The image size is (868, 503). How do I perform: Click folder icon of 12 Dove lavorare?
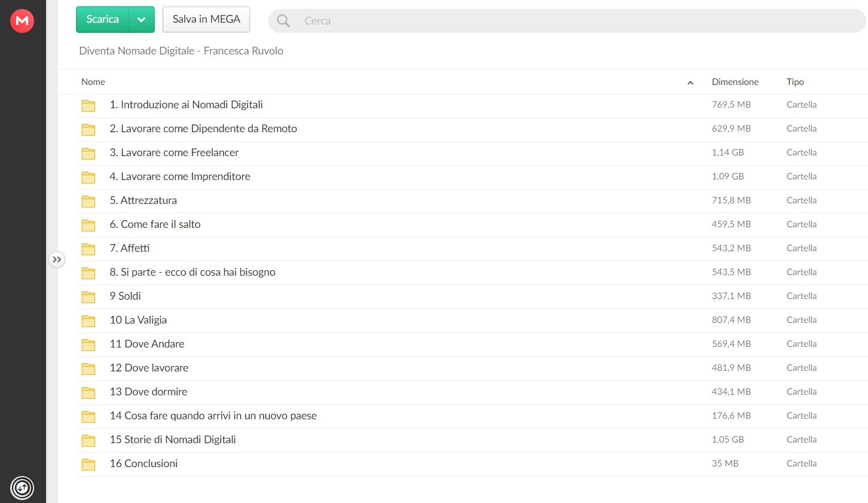point(88,368)
